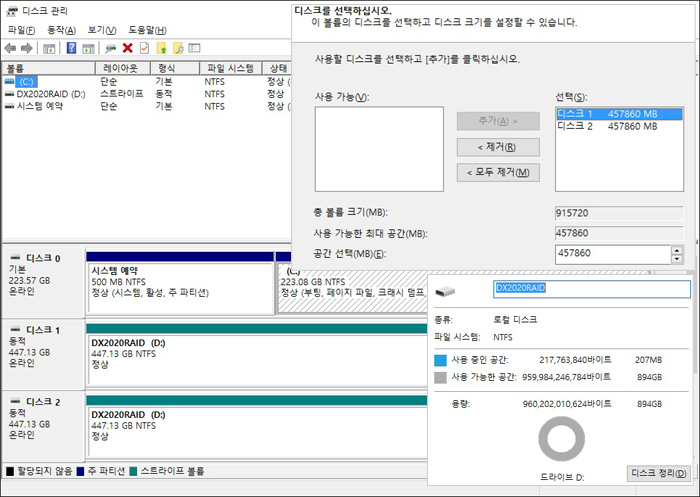Open the 보기(V) menu
700x497 pixels.
102,30
